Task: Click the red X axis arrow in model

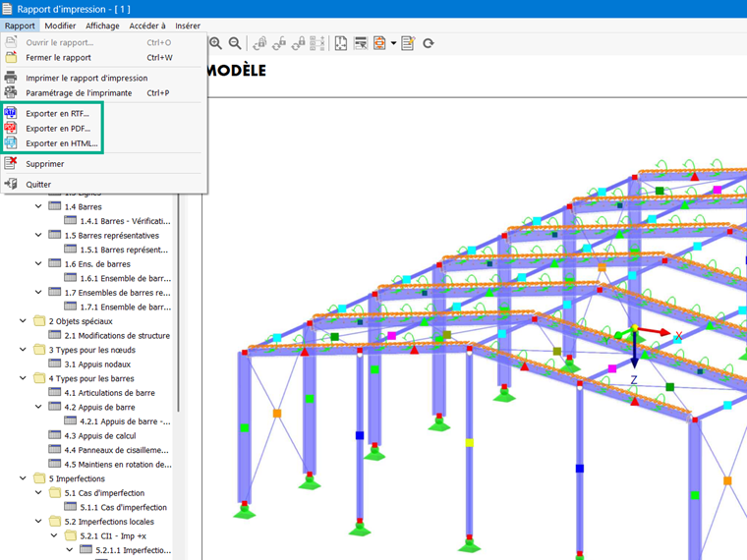Action: pos(654,330)
